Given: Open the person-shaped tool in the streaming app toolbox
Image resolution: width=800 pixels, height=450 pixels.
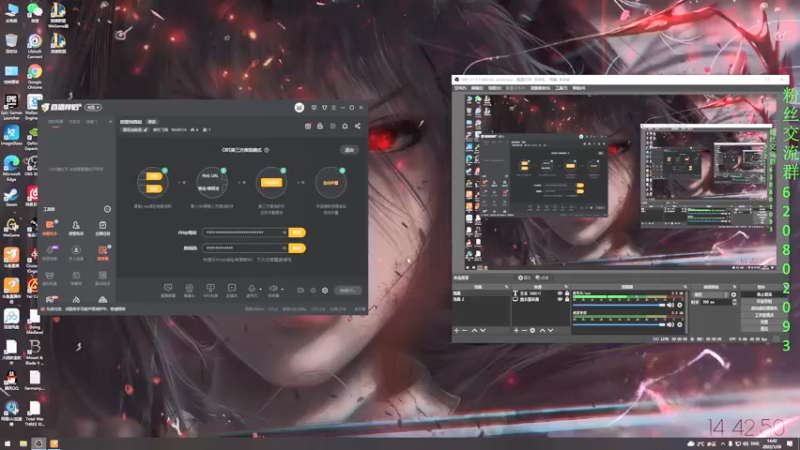Looking at the screenshot, I should click(x=76, y=228).
